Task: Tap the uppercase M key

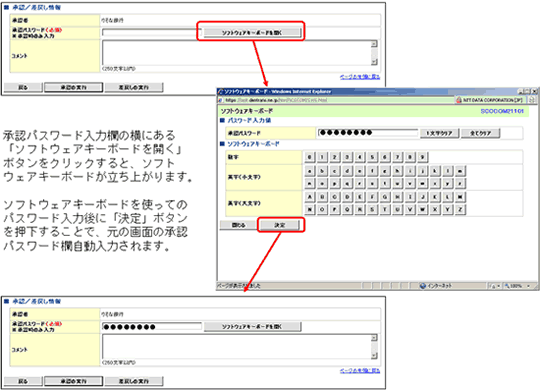Action: pos(460,197)
